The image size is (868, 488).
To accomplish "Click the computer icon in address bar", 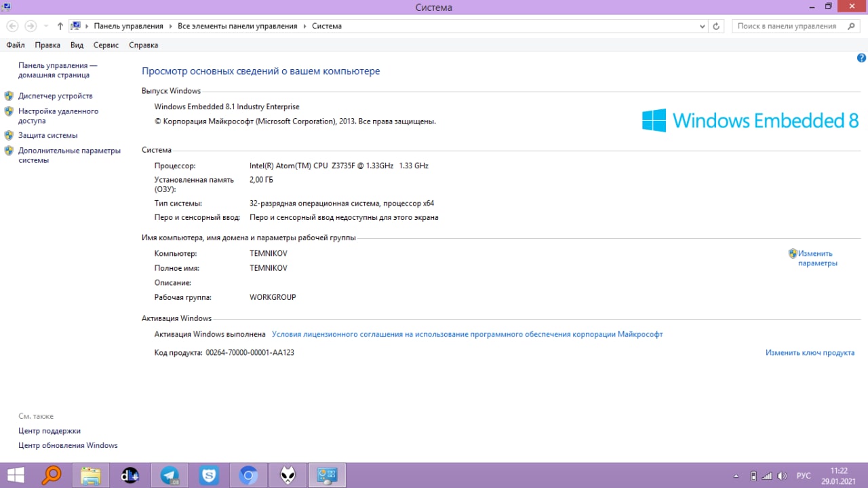I will 76,26.
